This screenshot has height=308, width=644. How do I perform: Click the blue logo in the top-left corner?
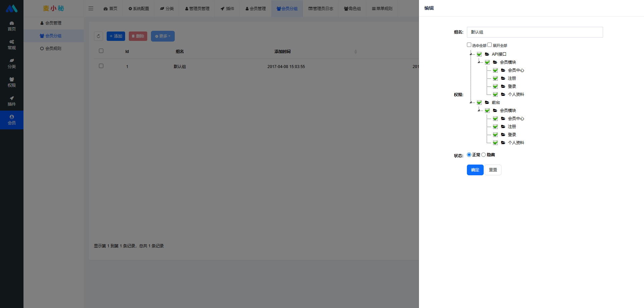tap(12, 8)
